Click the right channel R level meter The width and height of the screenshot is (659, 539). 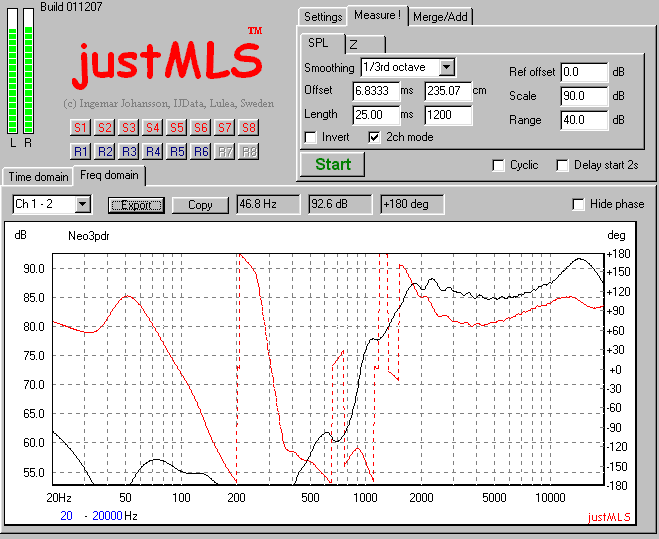point(28,71)
